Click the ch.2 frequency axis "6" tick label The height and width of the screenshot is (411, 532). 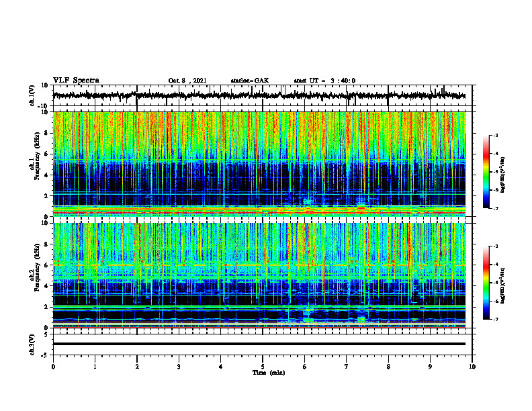(x=47, y=265)
